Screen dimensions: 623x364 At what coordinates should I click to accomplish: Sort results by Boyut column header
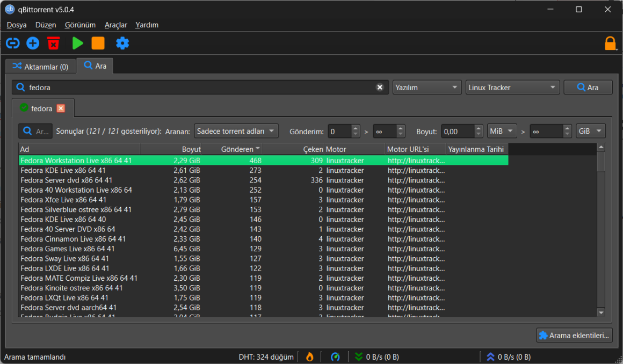click(x=171, y=149)
